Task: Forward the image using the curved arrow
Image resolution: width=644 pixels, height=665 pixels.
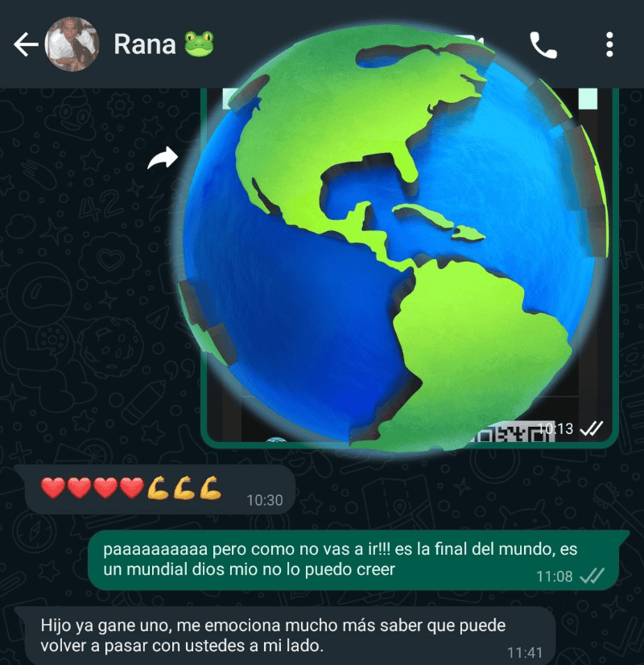Action: (x=163, y=158)
